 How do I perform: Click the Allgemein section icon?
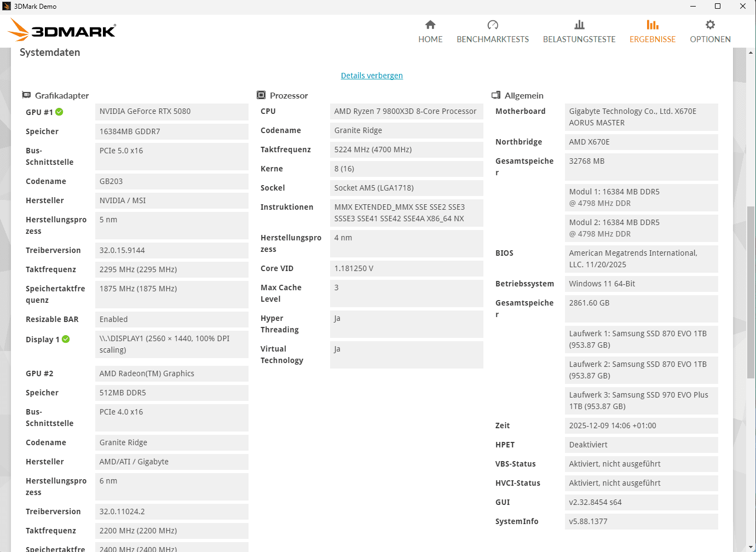[x=496, y=95]
